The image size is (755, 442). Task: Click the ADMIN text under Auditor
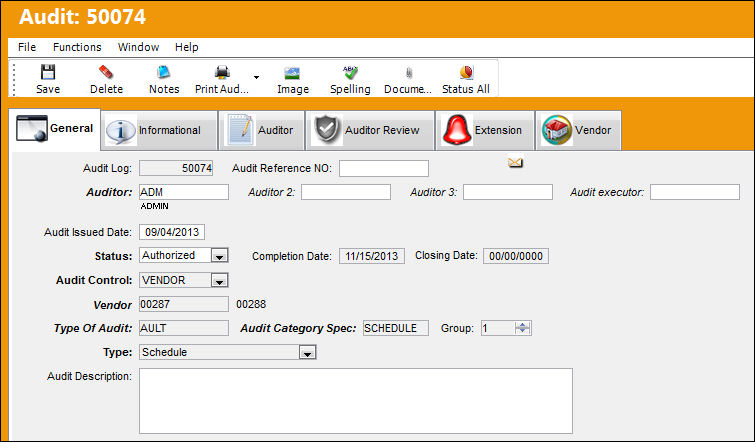pos(155,206)
